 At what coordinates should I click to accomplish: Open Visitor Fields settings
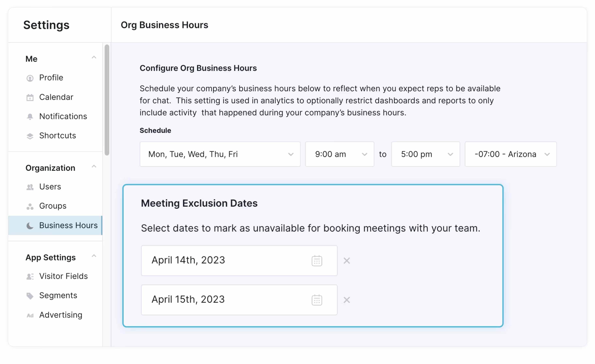tap(63, 276)
